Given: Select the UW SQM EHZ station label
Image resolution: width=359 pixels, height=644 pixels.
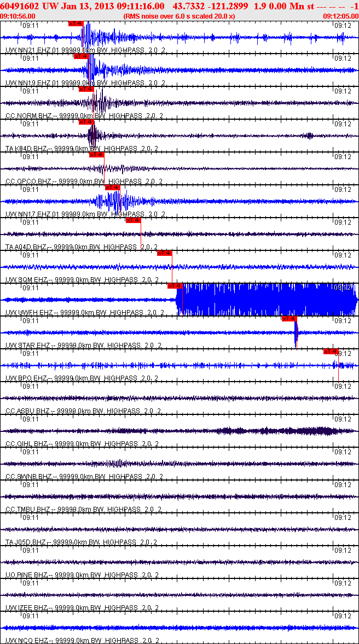Looking at the screenshot, I should (x=82, y=280).
